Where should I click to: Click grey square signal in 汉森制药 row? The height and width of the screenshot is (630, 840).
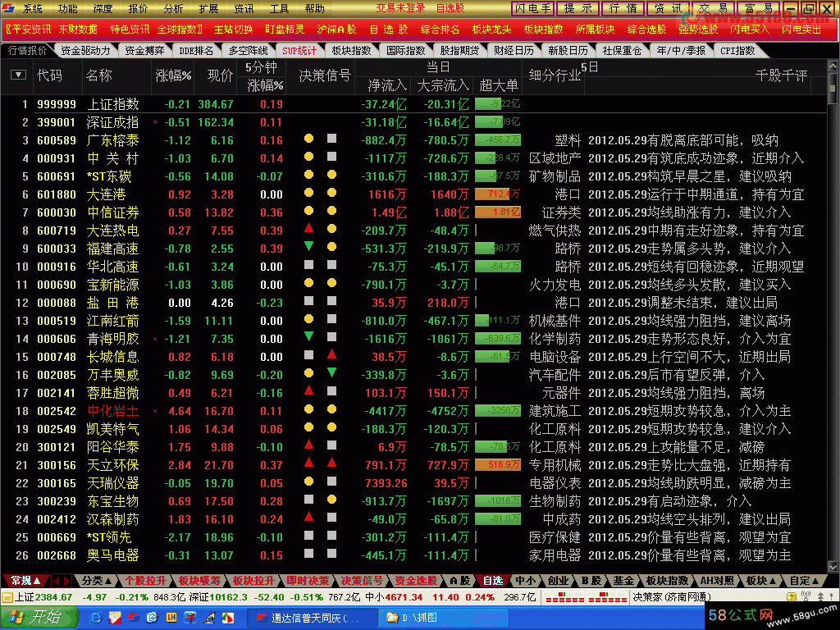pyautogui.click(x=331, y=518)
